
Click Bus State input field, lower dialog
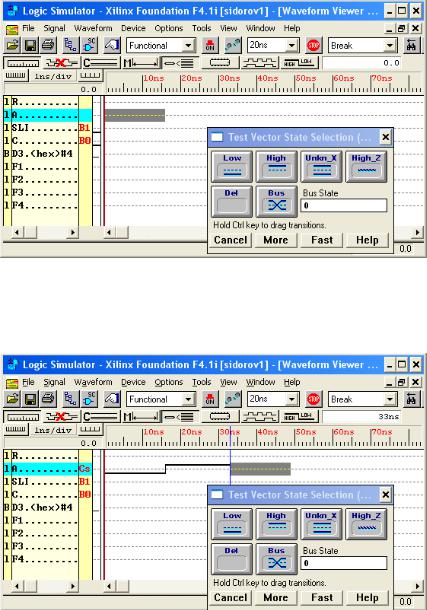tap(344, 563)
